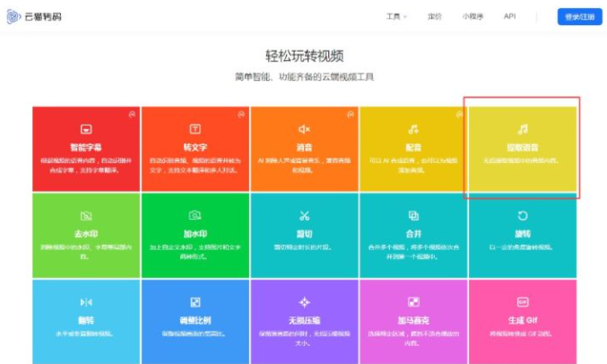The width and height of the screenshot is (607, 364).
Task: Choose the 剪切 scissors icon
Action: pyautogui.click(x=304, y=216)
